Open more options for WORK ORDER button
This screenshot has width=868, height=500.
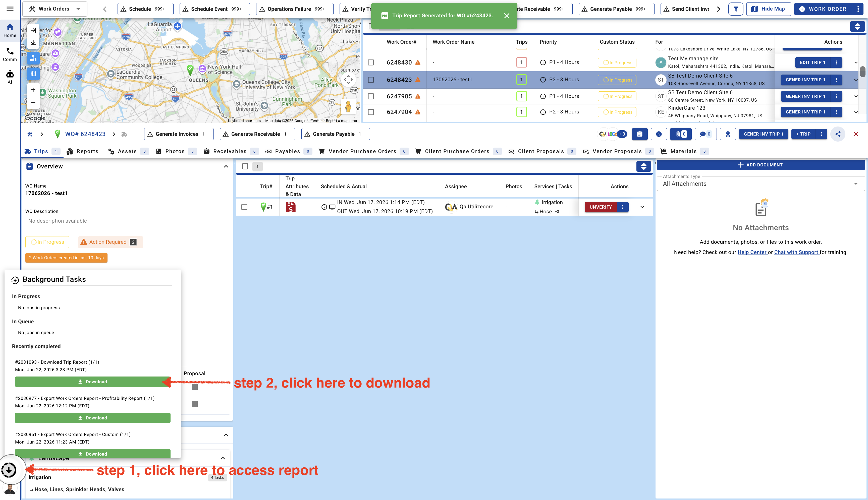pos(858,9)
